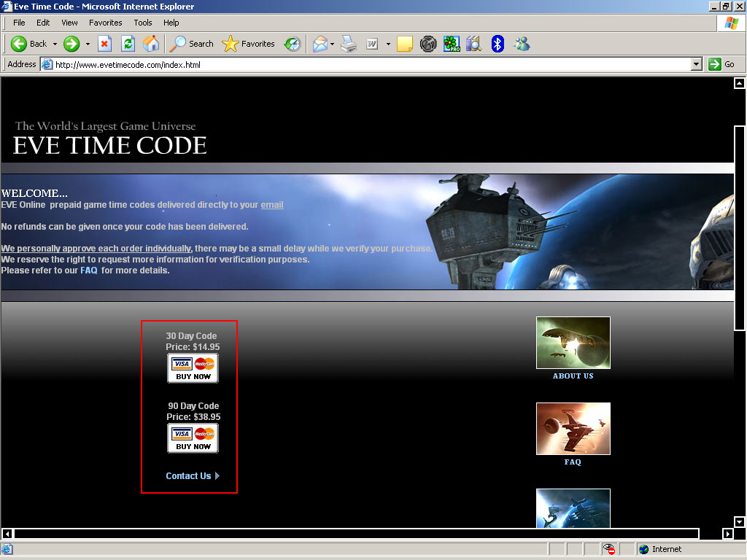Click the Research books icon

(x=474, y=44)
